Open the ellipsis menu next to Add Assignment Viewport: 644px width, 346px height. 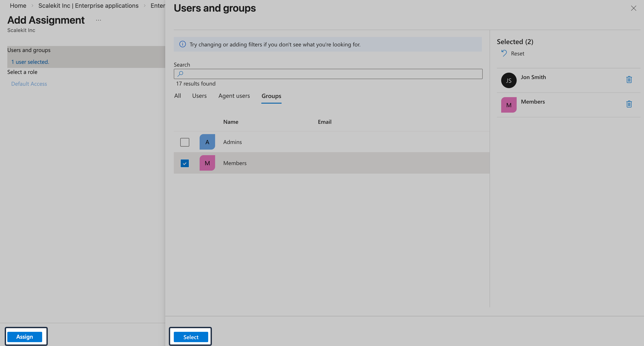pos(98,20)
